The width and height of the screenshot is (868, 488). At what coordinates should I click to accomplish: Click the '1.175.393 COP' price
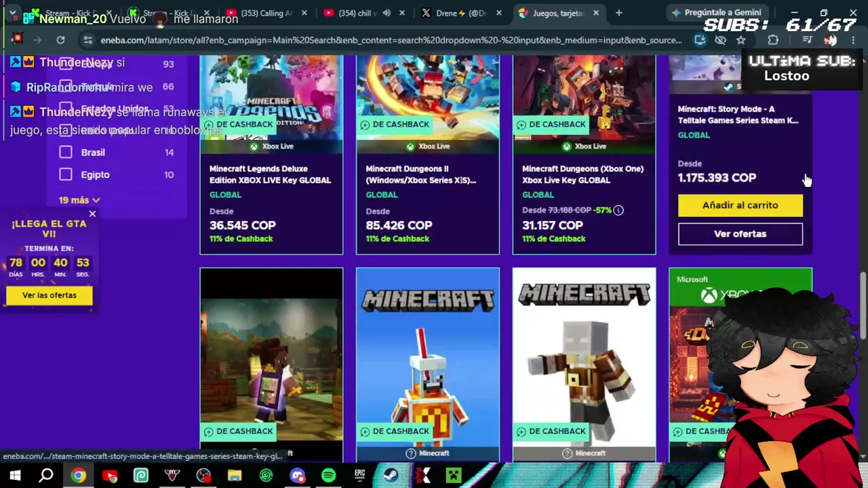(717, 178)
